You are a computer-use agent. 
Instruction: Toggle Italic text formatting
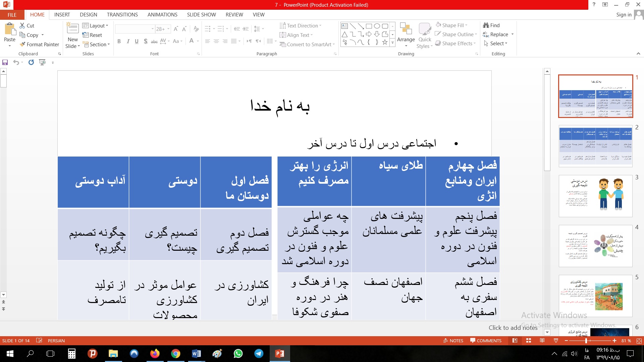click(x=128, y=41)
